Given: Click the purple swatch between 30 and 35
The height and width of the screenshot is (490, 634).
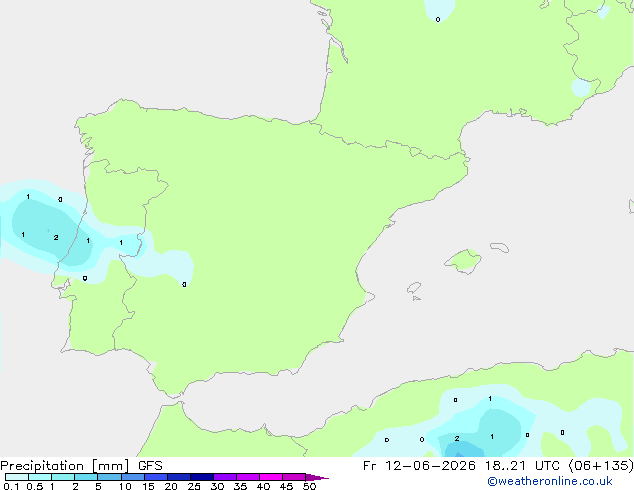Looking at the screenshot, I should 225,477.
